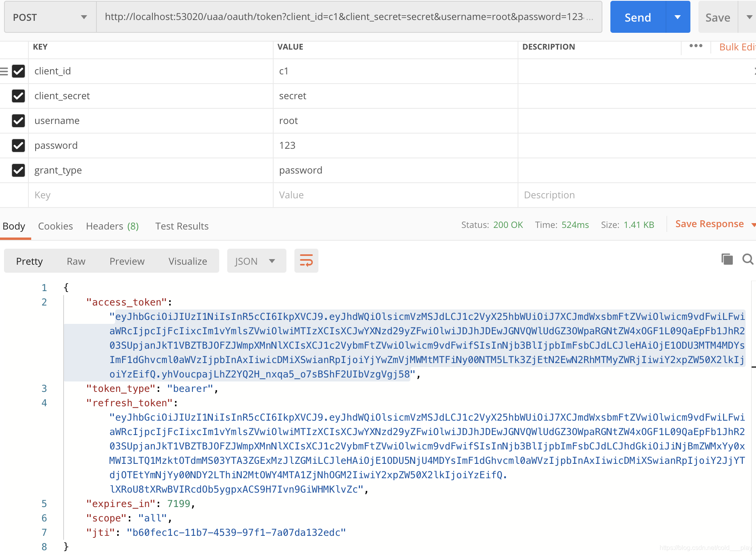Click the Bulk Edit link
This screenshot has height=555, width=756.
point(737,47)
